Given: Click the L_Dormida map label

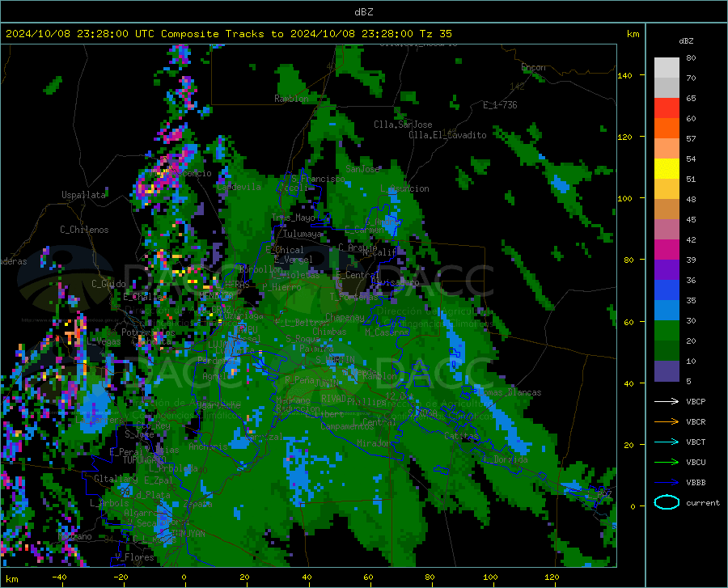Looking at the screenshot, I should [505, 459].
